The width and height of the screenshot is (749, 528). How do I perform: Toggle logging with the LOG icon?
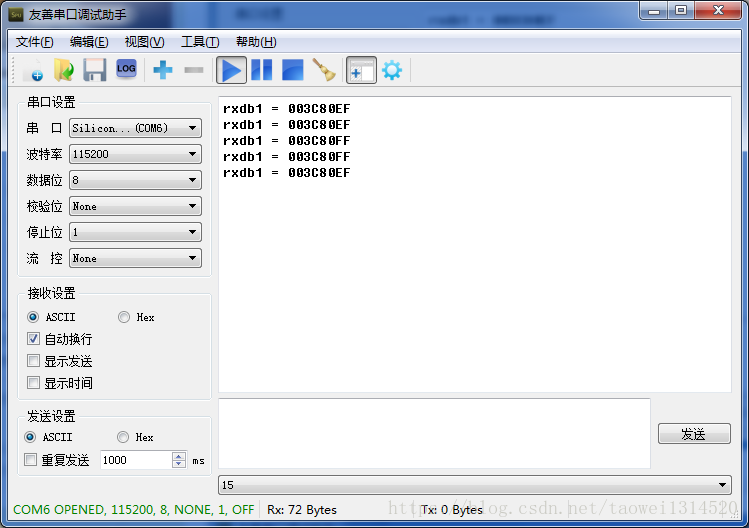[126, 69]
